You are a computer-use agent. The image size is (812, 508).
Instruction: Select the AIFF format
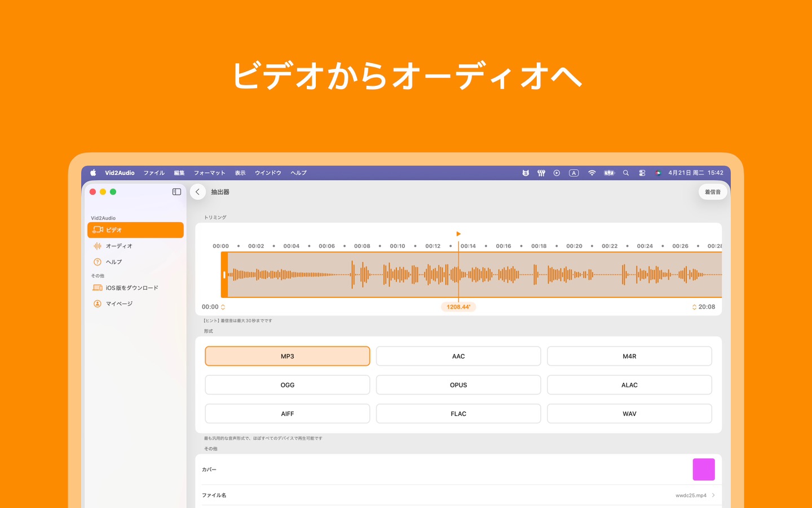point(288,414)
